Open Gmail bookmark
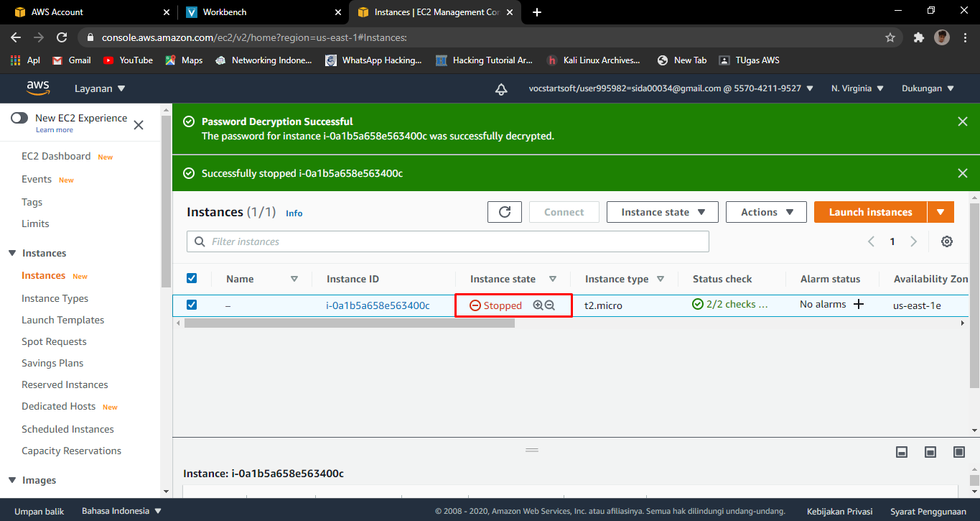Screen dimensions: 980x521 (71, 60)
